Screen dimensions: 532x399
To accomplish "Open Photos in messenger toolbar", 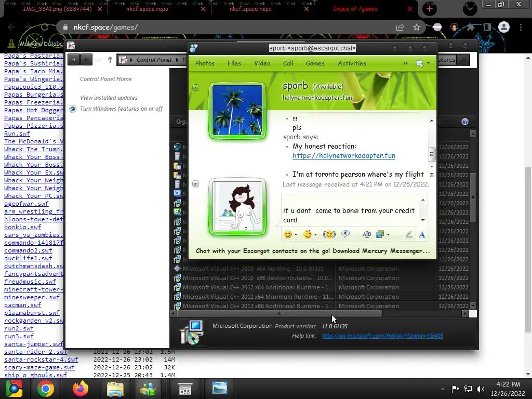I will [205, 63].
